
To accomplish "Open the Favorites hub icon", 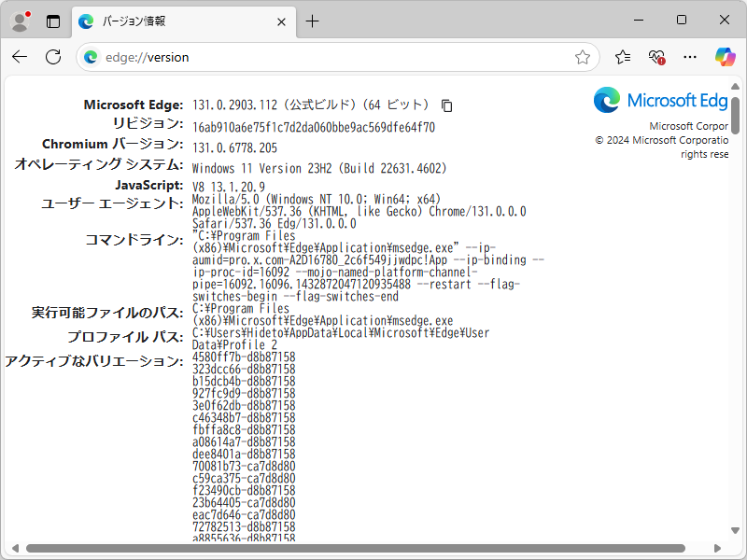I will [622, 56].
